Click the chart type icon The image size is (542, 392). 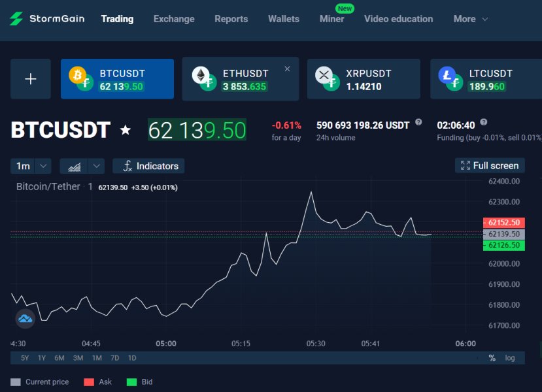pos(75,166)
